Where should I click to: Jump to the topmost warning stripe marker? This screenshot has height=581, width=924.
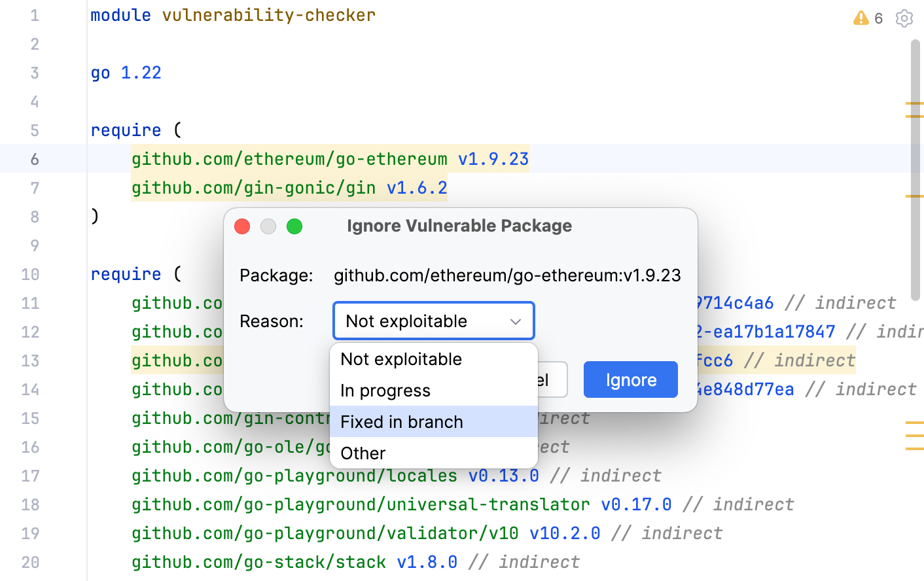point(914,103)
